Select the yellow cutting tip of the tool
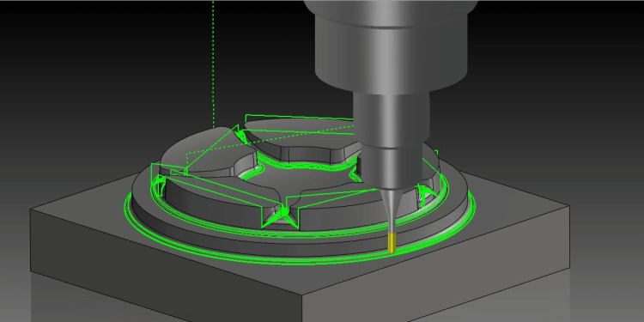Image resolution: width=644 pixels, height=322 pixels. 392,242
